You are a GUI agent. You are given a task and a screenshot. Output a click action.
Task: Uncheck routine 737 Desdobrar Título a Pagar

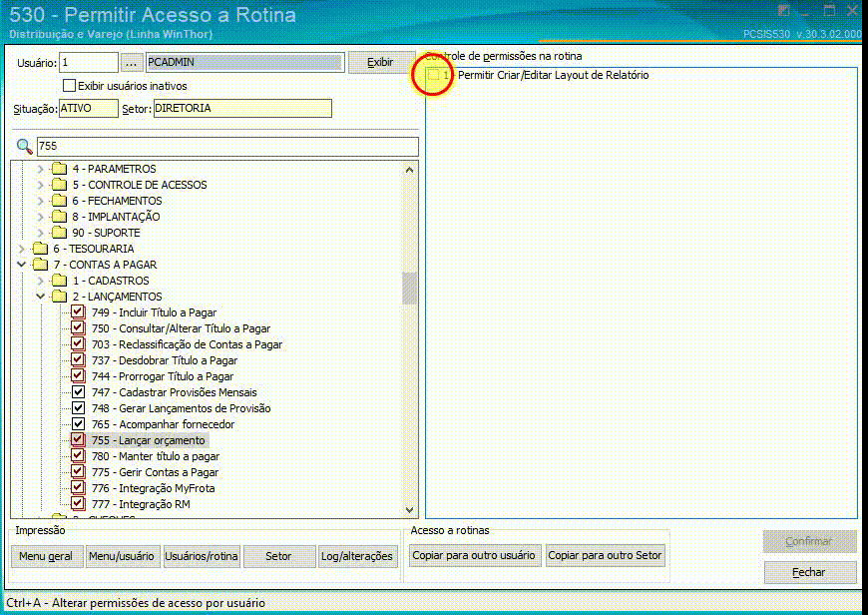tap(78, 360)
